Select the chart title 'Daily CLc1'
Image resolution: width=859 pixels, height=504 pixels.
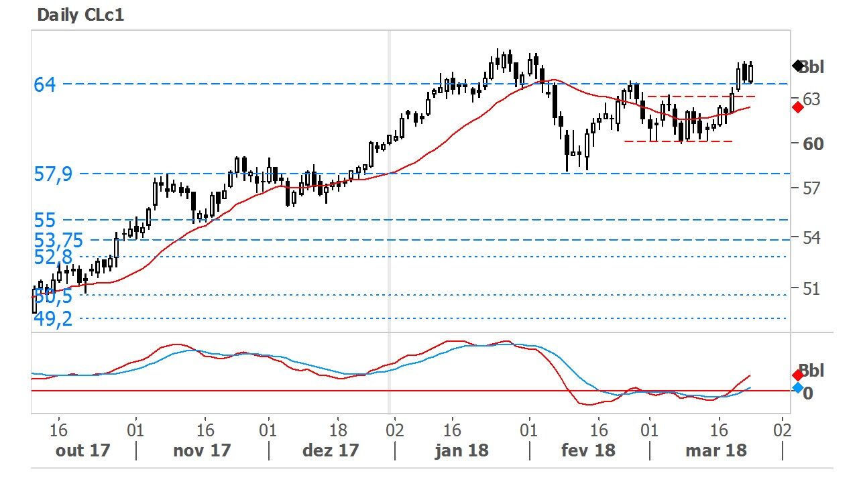click(80, 15)
